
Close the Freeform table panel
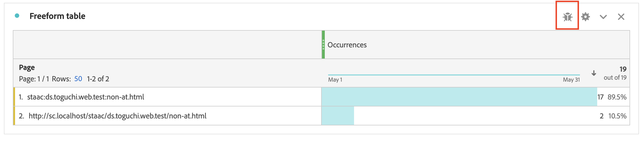(621, 17)
